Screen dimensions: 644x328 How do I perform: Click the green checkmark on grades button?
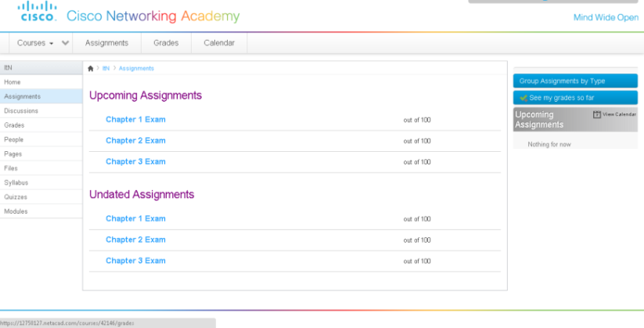pyautogui.click(x=523, y=98)
